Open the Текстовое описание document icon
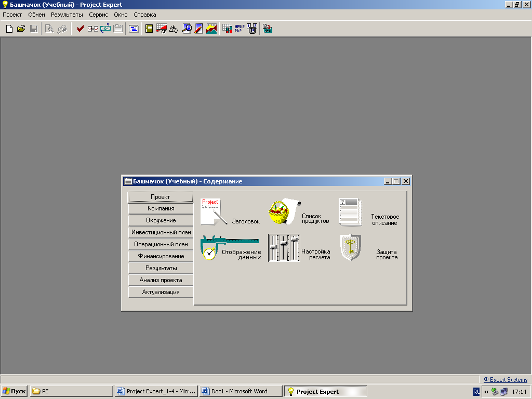The image size is (532, 399). pos(351,212)
